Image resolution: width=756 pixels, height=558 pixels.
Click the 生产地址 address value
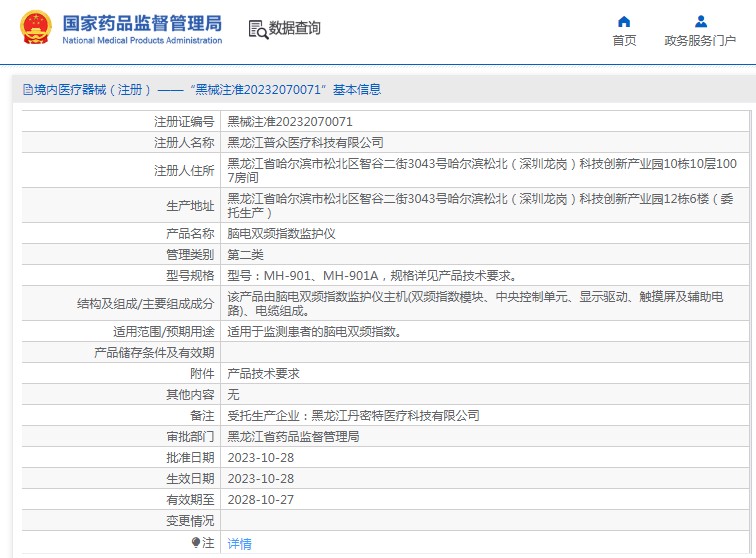click(x=481, y=205)
